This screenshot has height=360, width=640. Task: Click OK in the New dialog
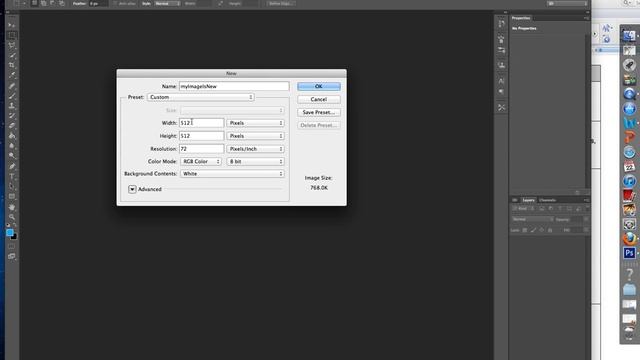[x=319, y=87]
